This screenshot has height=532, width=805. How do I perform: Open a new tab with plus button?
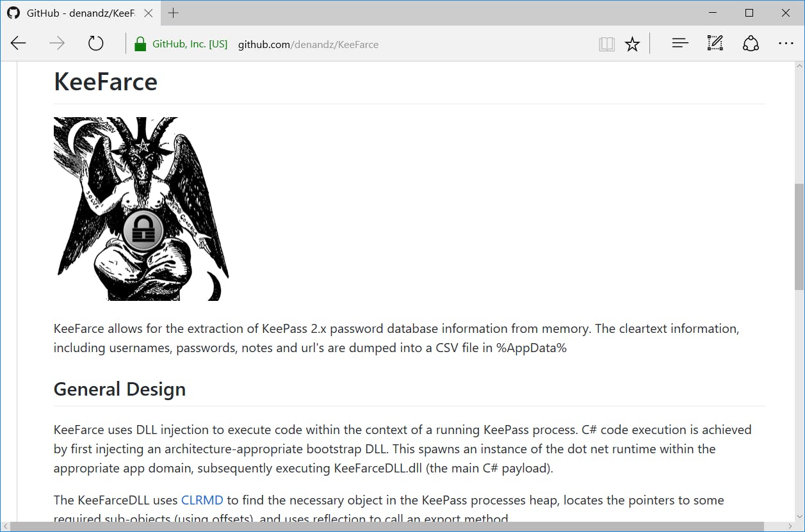coord(173,13)
